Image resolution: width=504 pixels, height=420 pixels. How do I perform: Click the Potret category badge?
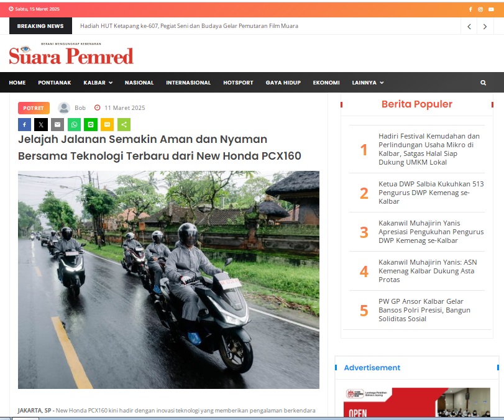[34, 108]
